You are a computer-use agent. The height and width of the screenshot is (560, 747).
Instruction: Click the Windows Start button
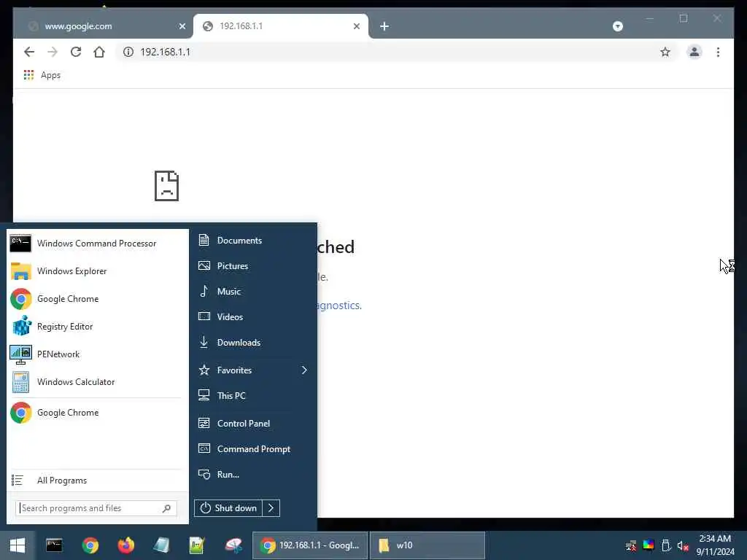(18, 545)
